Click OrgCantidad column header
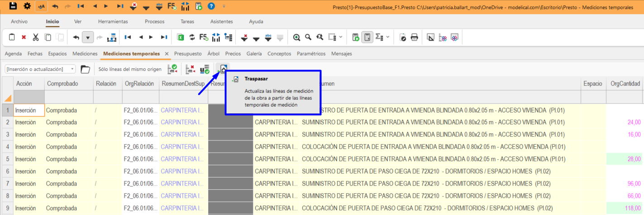The image size is (644, 215). pyautogui.click(x=625, y=84)
